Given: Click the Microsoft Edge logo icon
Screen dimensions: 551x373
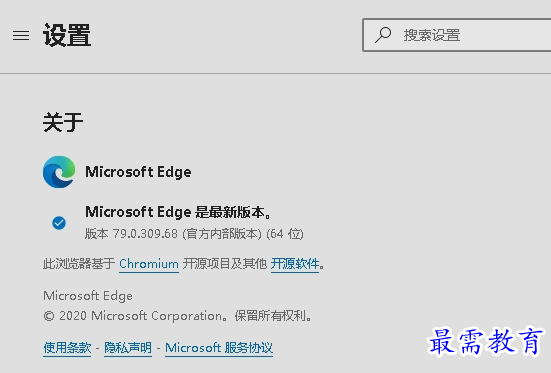Looking at the screenshot, I should click(x=59, y=172).
